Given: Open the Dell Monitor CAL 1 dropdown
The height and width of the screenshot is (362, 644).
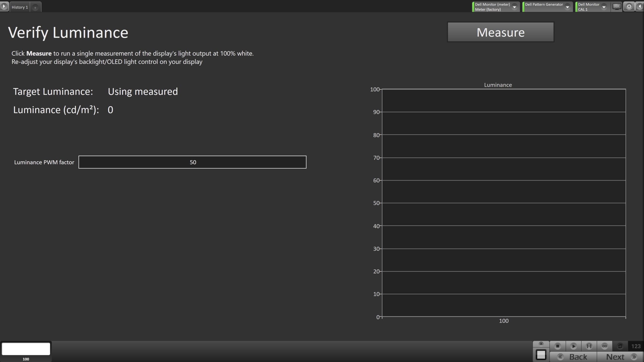Looking at the screenshot, I should [x=592, y=7].
